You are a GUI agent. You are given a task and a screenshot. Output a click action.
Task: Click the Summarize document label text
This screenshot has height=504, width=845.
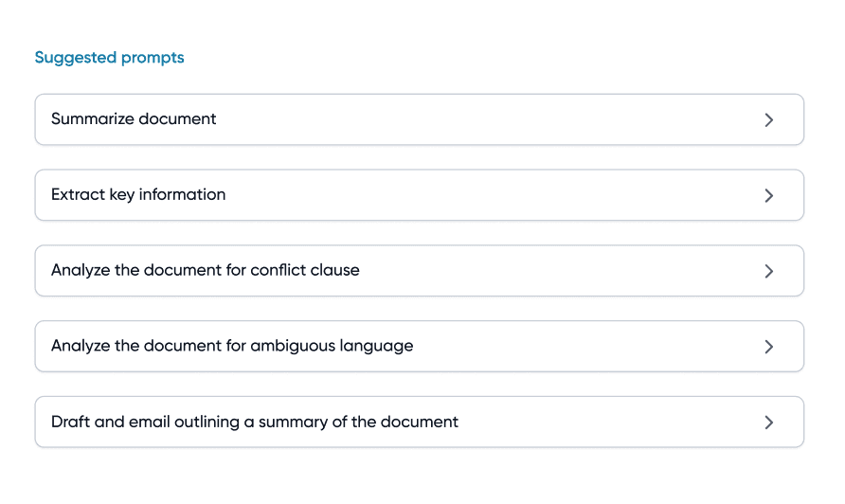point(134,118)
